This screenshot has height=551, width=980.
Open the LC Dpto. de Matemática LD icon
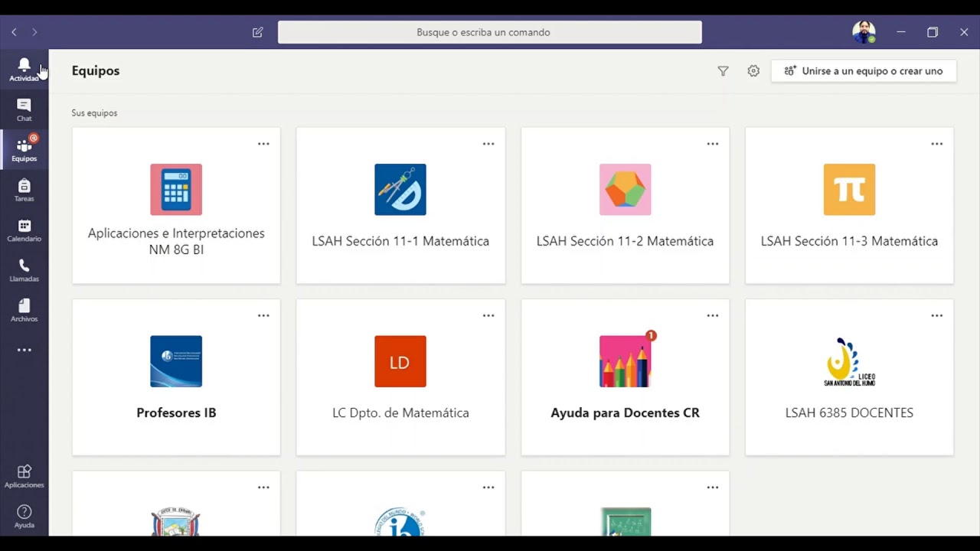400,361
